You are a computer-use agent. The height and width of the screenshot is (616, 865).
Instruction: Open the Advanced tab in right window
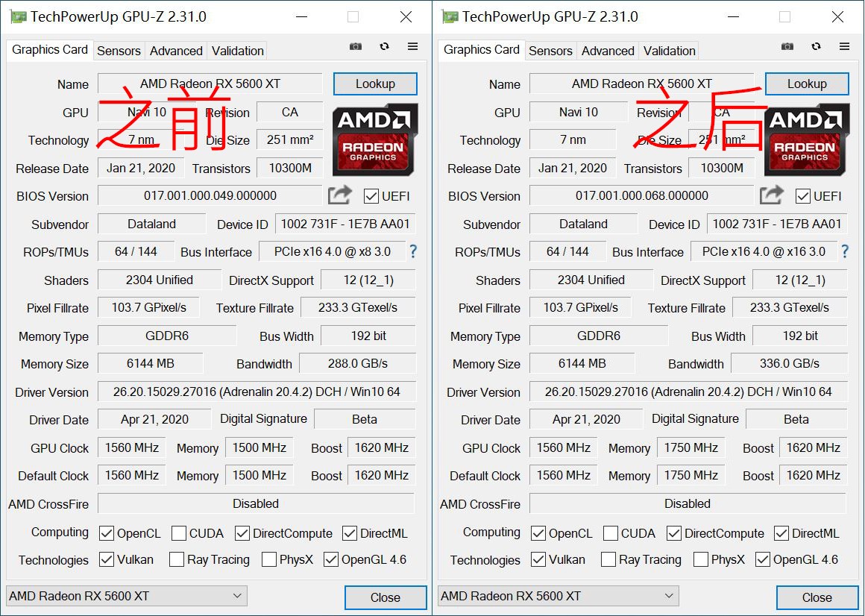pyautogui.click(x=608, y=51)
